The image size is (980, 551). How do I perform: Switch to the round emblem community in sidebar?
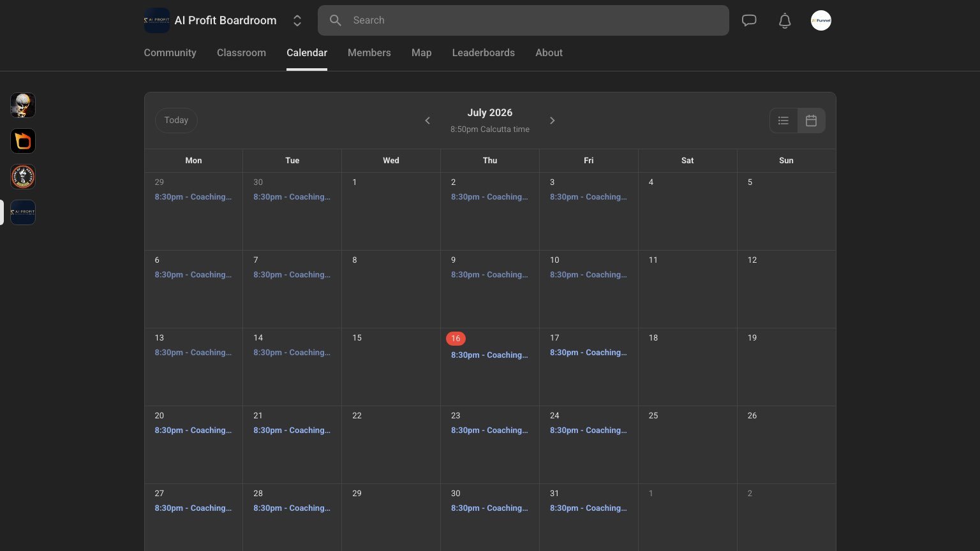pos(23,177)
